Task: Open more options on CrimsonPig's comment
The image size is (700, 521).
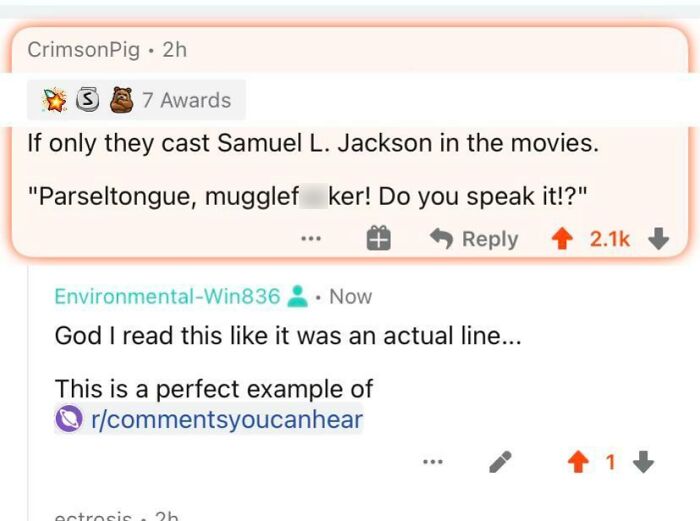Action: point(311,238)
